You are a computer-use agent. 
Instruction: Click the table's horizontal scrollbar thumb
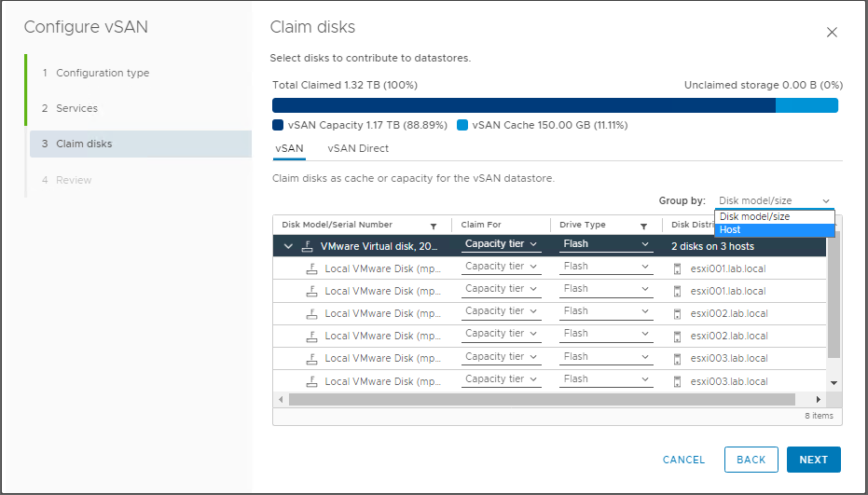[x=542, y=399]
